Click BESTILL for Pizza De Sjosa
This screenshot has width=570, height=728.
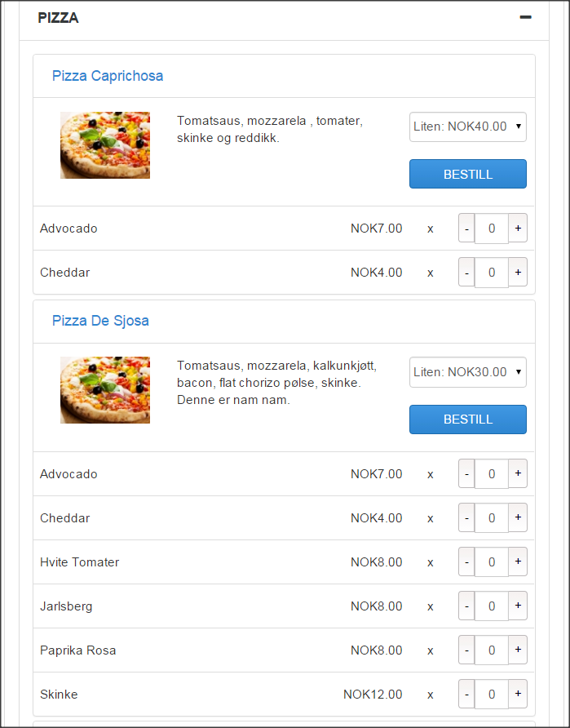point(467,419)
